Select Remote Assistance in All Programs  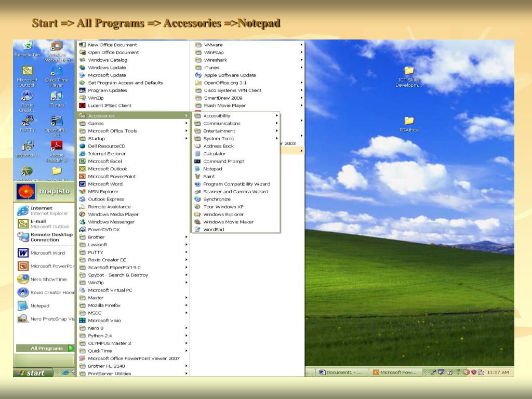click(134, 207)
